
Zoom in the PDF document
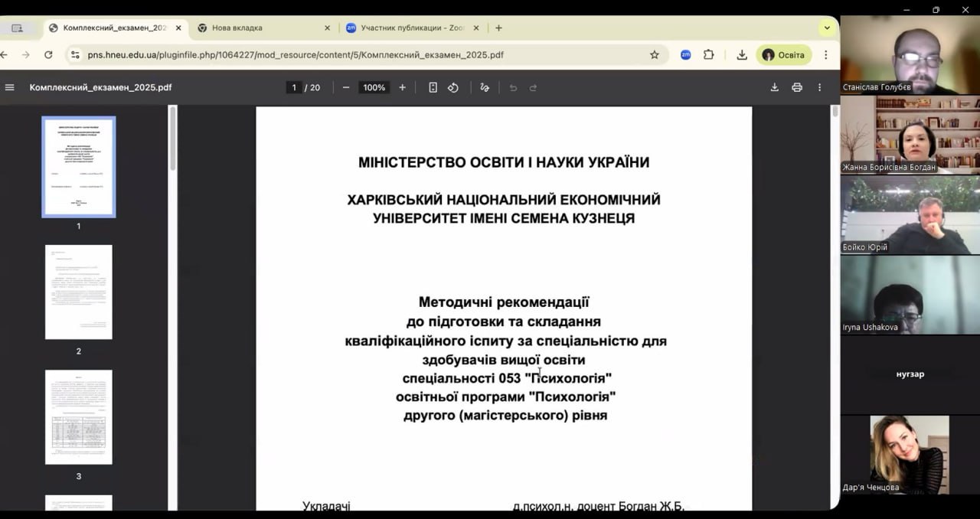pyautogui.click(x=402, y=87)
